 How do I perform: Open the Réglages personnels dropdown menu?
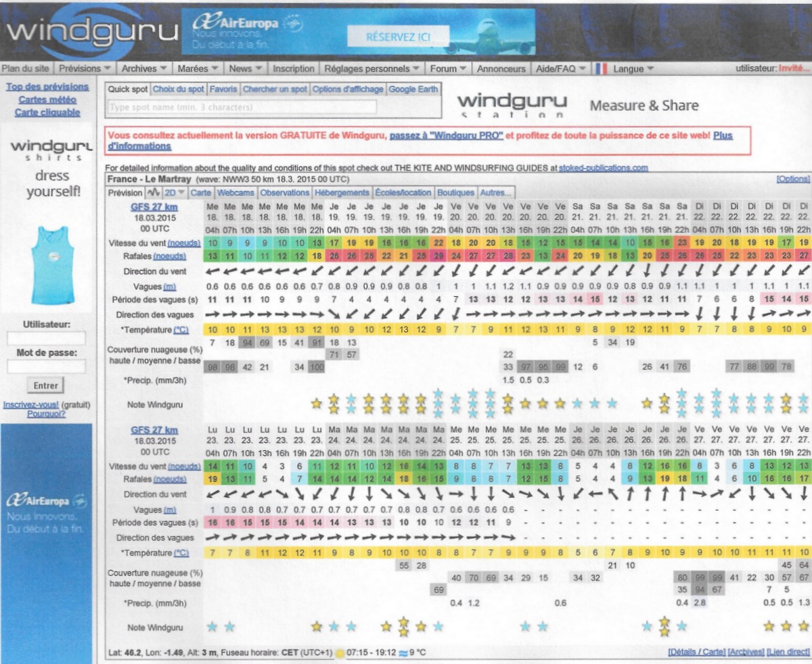click(373, 68)
